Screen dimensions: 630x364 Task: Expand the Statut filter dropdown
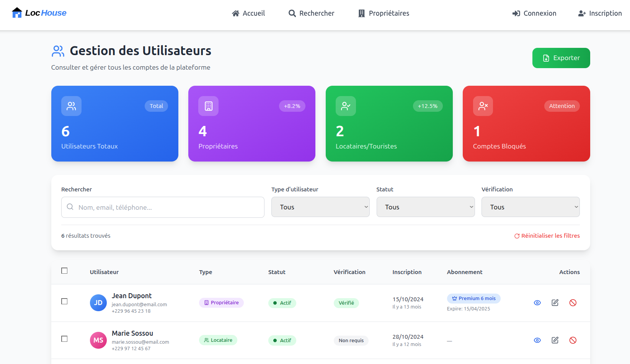(425, 207)
